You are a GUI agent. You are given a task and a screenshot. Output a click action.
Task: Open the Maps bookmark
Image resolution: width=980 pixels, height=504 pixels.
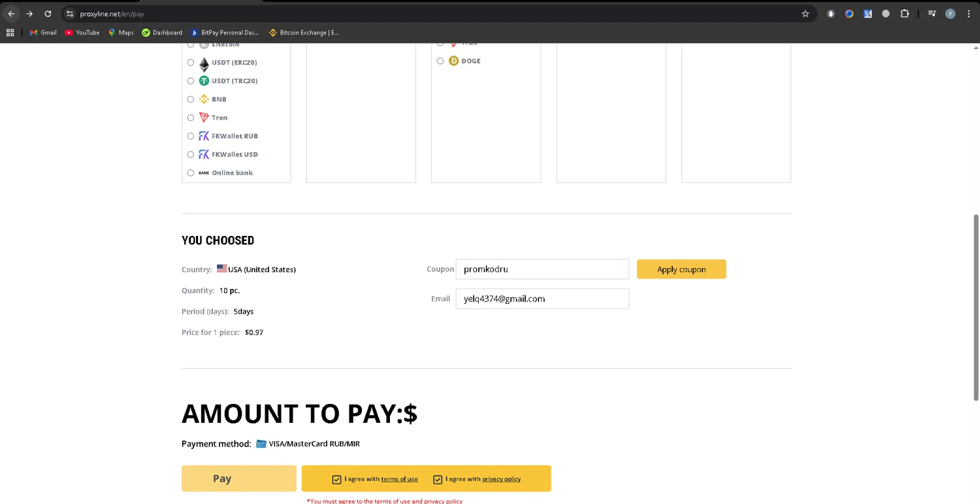(x=121, y=33)
